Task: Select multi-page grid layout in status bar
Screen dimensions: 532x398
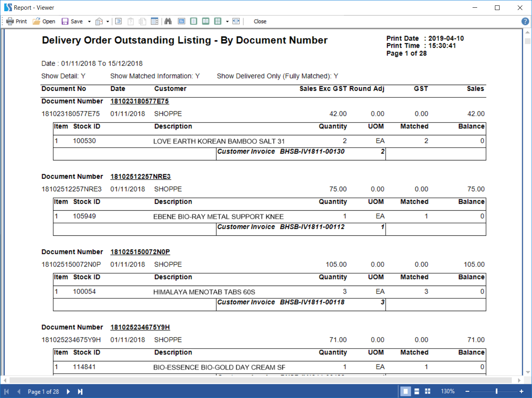Action: coord(427,391)
